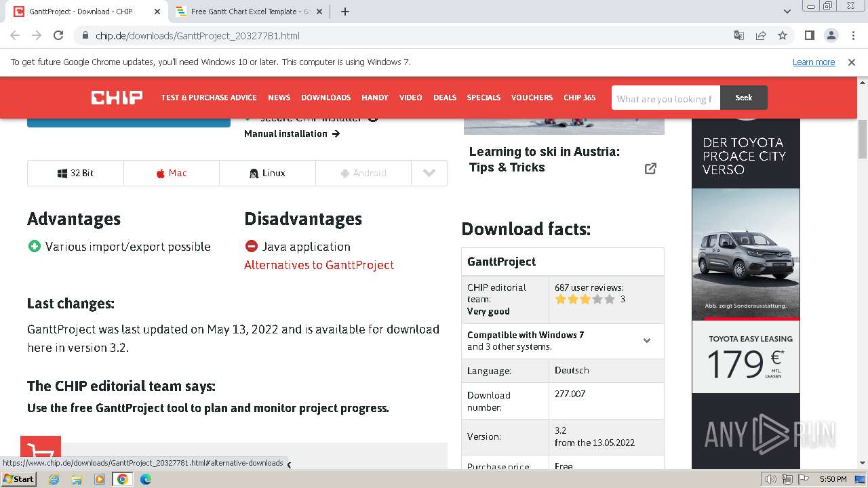This screenshot has height=488, width=868.
Task: Open Learning to ski in Austria article
Action: (x=544, y=159)
